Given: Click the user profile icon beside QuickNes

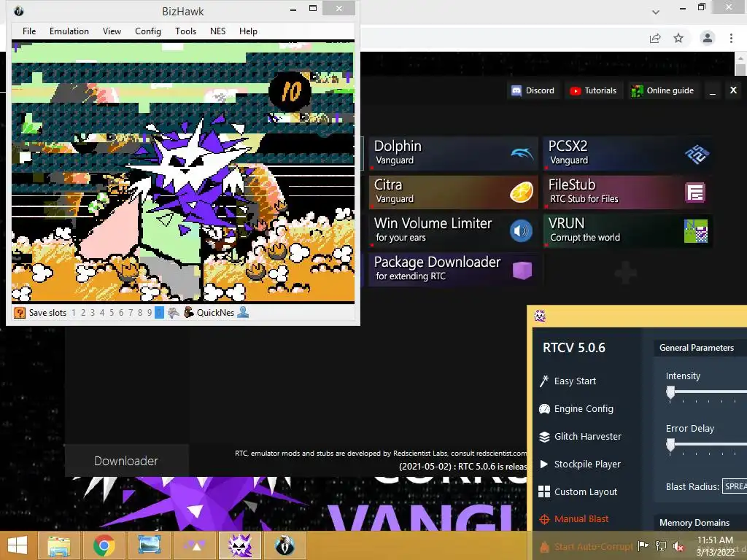Looking at the screenshot, I should [x=243, y=312].
